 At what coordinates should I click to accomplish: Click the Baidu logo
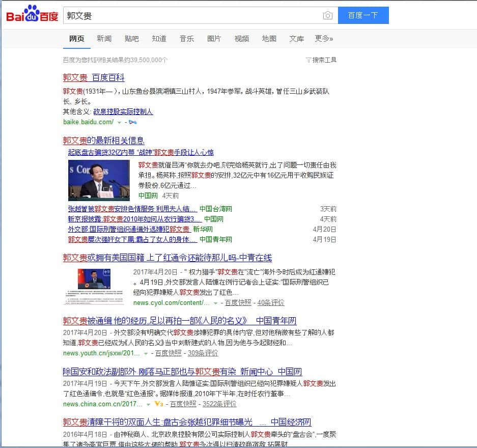[32, 15]
